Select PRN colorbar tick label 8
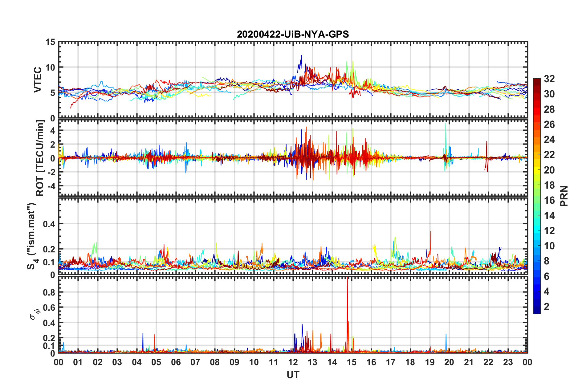586x392 pixels. point(547,261)
